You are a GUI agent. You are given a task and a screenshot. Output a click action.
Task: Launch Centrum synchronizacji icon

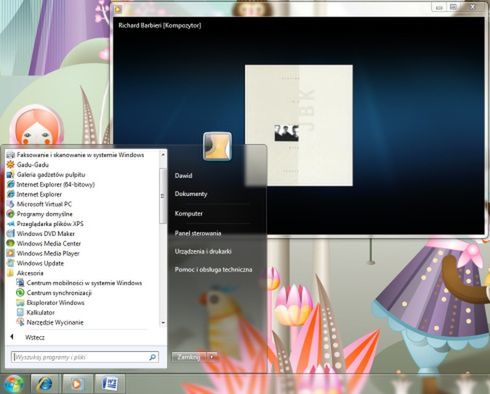[x=20, y=293]
